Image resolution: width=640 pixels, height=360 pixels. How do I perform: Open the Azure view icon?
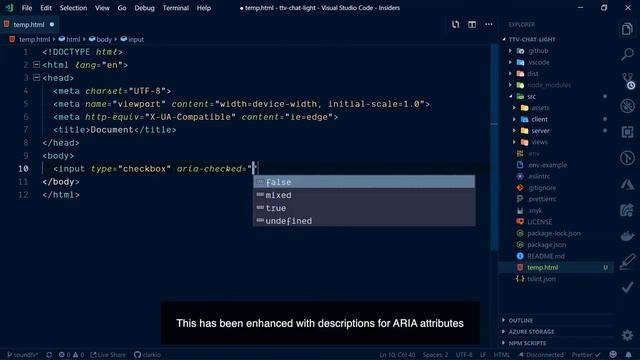pyautogui.click(x=627, y=184)
